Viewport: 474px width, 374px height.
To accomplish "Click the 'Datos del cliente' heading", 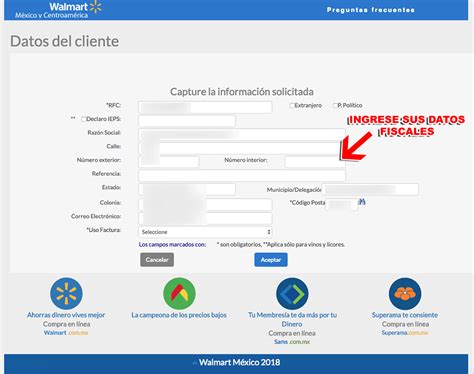I will [x=64, y=41].
